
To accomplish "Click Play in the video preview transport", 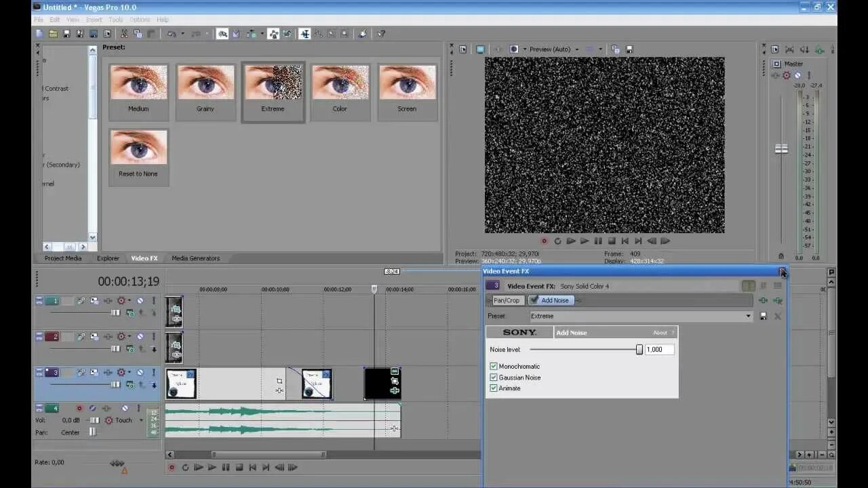I will point(585,241).
